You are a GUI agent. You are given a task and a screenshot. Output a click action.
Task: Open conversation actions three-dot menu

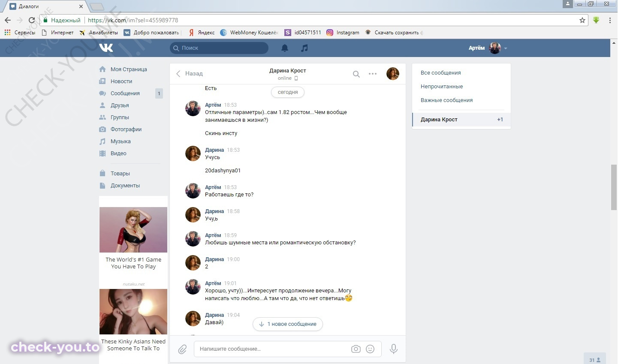[x=373, y=74]
